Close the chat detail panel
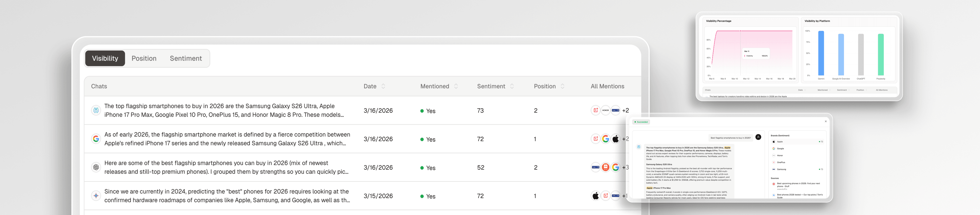Image resolution: width=980 pixels, height=215 pixels. 826,121
